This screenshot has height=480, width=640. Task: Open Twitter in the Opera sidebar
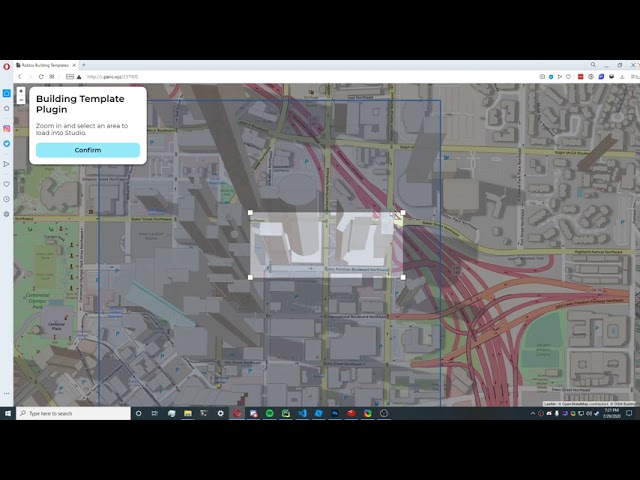click(7, 144)
